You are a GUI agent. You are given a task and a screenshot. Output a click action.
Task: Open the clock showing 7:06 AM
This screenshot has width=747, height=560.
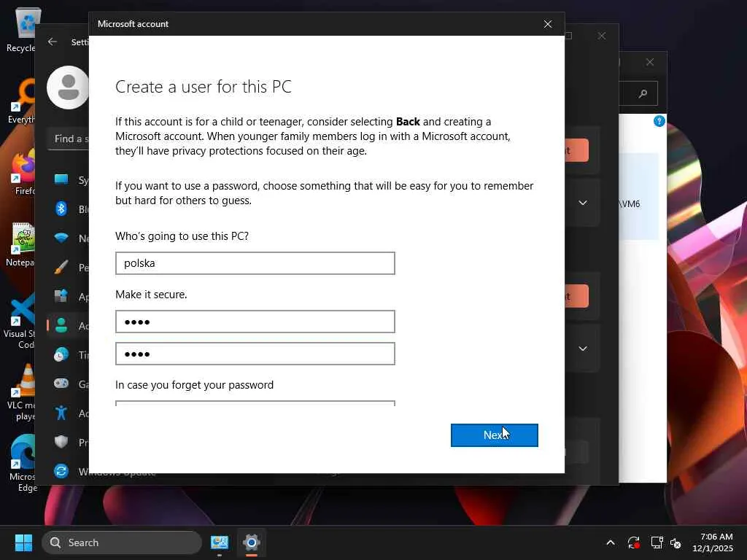coord(713,542)
